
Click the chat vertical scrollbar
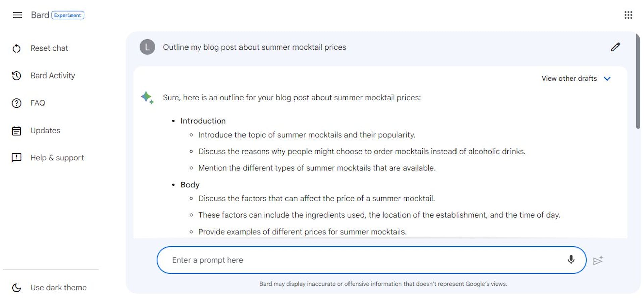(x=638, y=81)
